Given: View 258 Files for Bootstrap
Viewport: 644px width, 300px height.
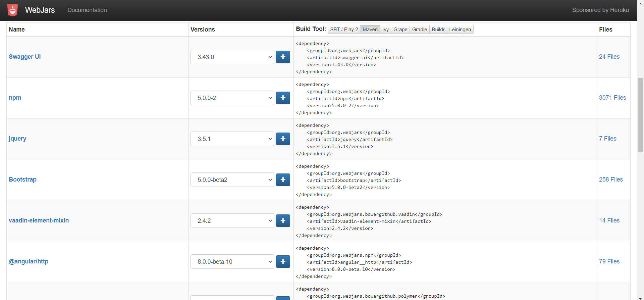Looking at the screenshot, I should point(611,180).
